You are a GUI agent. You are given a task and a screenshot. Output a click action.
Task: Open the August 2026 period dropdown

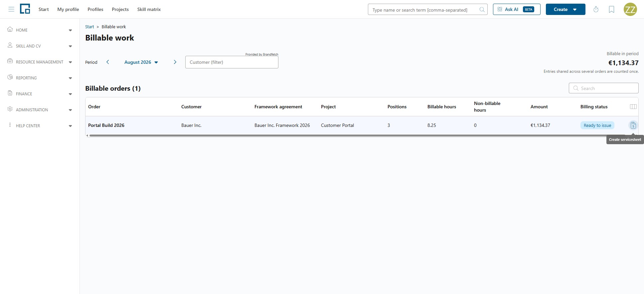[x=141, y=62]
